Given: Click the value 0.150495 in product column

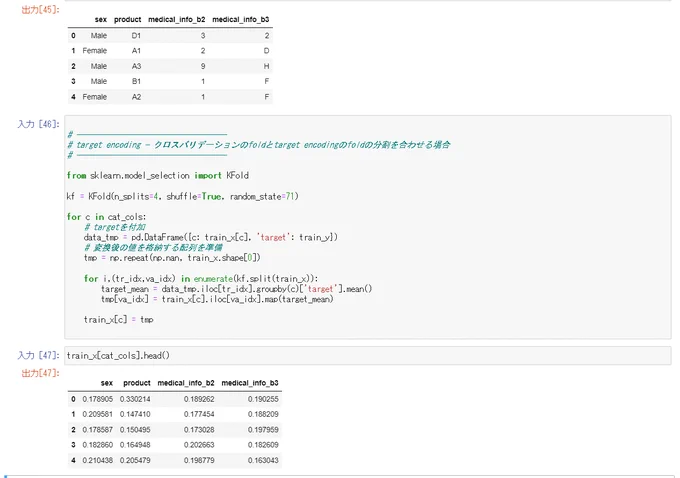Looking at the screenshot, I should point(135,430).
